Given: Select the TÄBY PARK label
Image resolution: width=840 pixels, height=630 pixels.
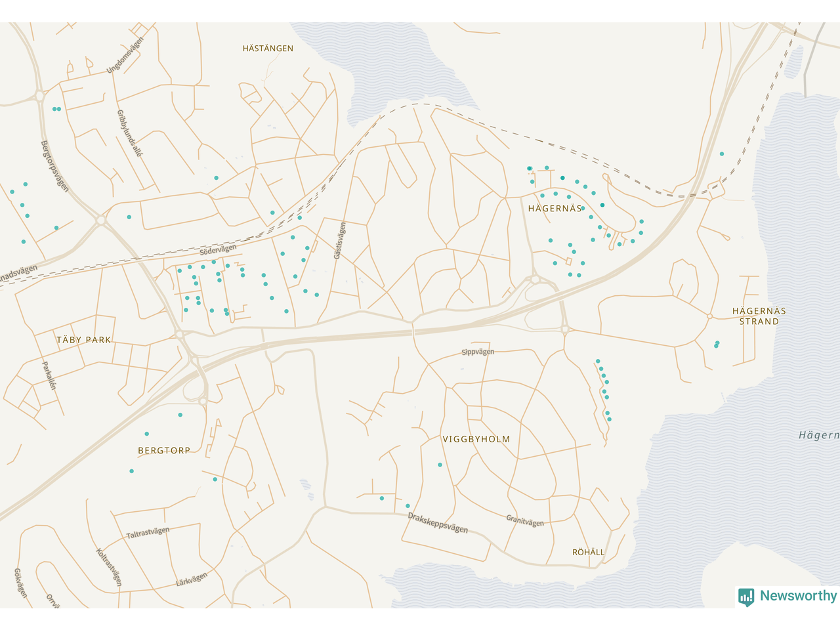Looking at the screenshot, I should click(x=84, y=340).
